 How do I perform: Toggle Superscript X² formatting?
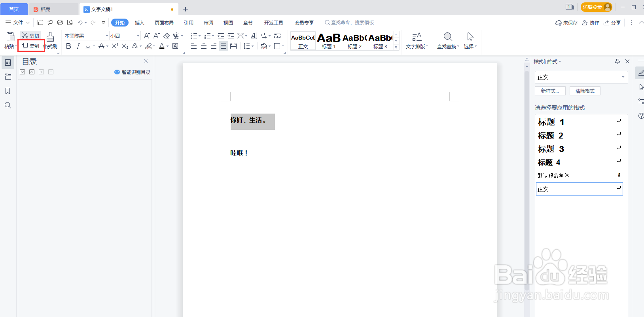(115, 46)
